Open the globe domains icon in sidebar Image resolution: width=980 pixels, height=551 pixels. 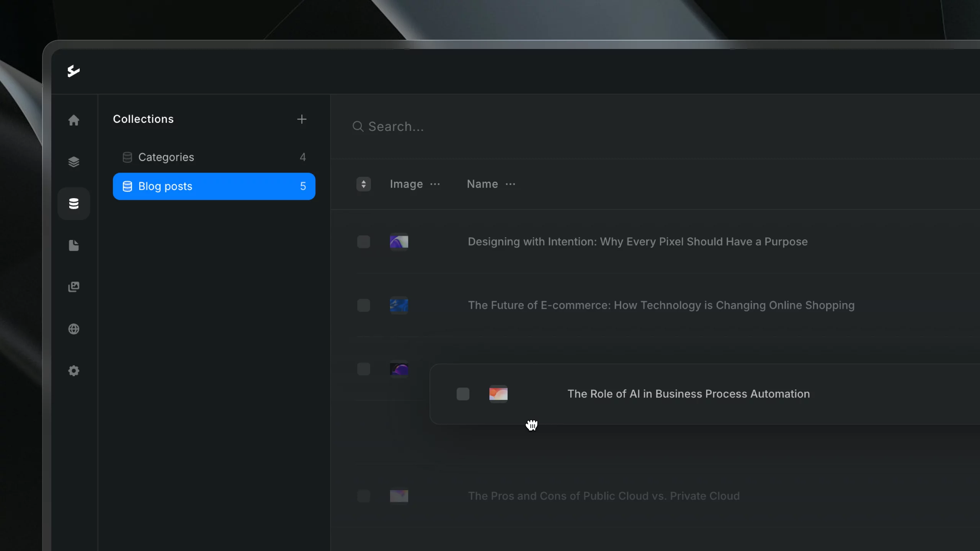point(73,329)
